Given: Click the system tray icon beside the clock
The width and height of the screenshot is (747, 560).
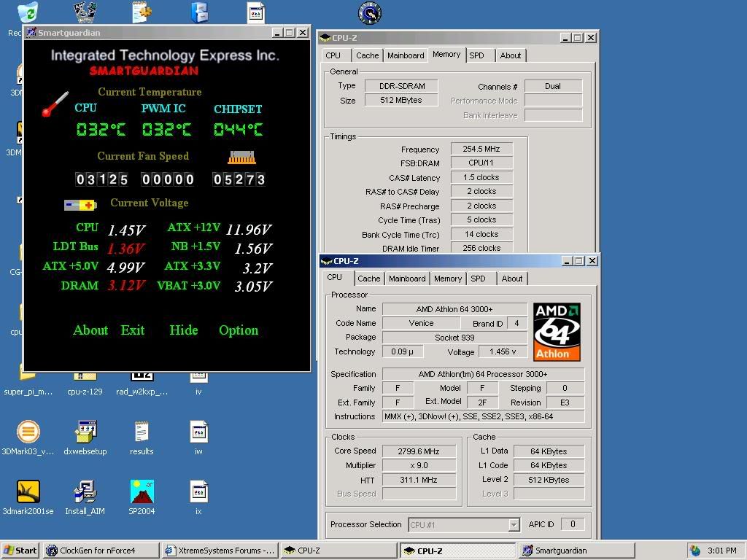Looking at the screenshot, I should point(695,551).
